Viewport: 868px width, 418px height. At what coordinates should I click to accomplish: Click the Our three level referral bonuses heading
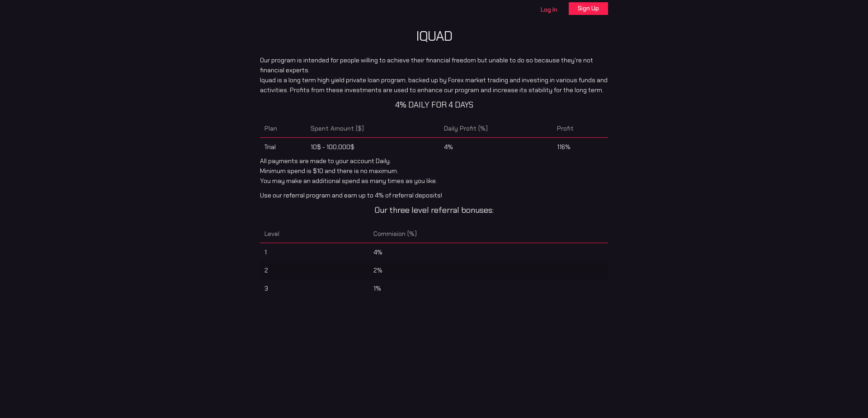434,210
